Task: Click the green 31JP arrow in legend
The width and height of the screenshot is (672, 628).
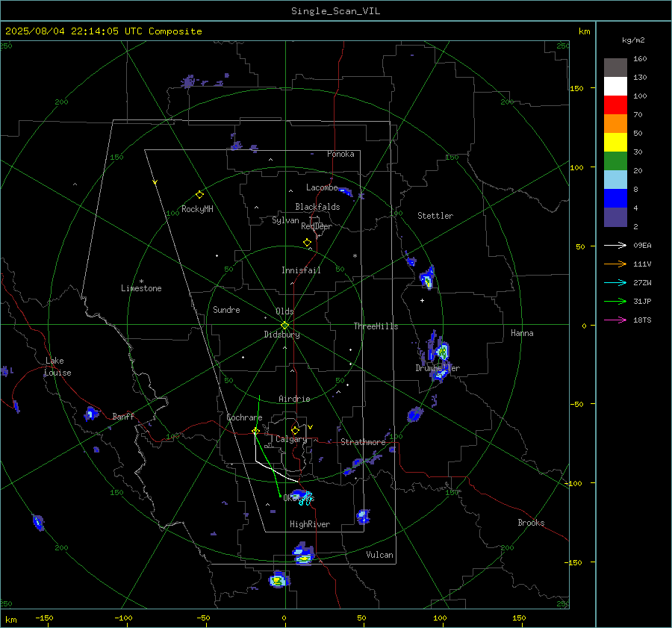Action: (x=615, y=302)
